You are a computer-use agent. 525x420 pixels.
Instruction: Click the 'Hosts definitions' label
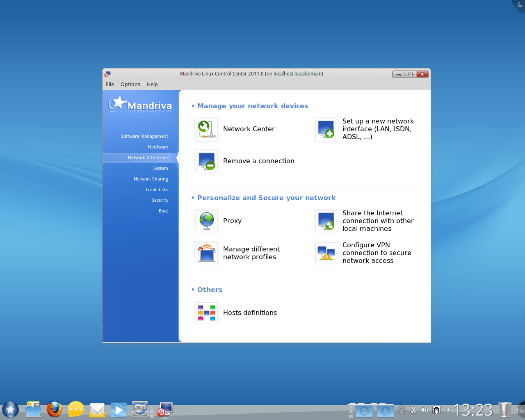250,313
